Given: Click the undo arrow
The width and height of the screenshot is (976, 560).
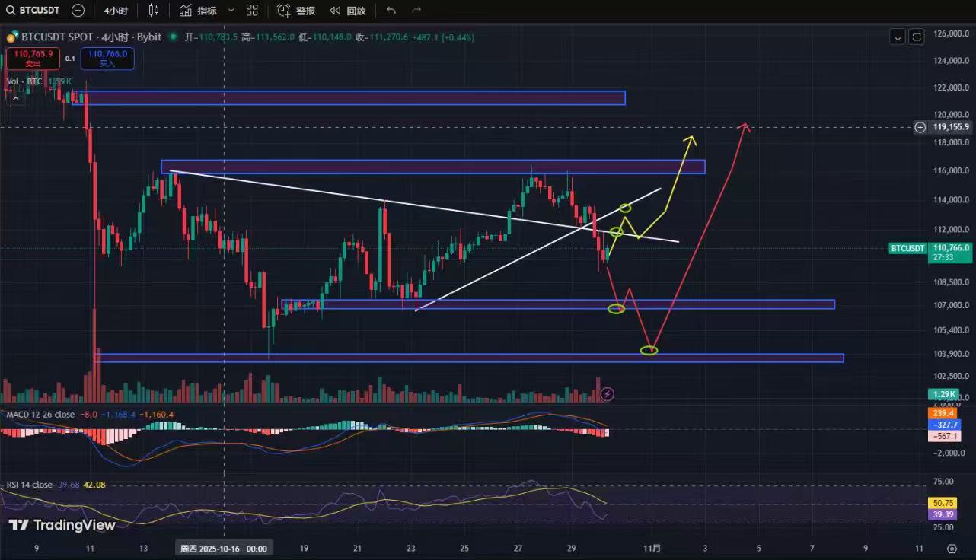Looking at the screenshot, I should [x=391, y=11].
